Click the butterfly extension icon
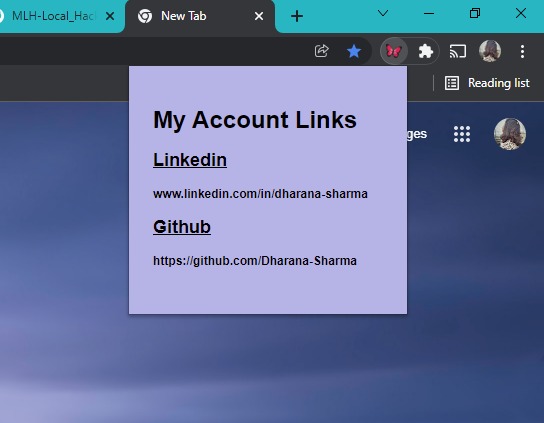 tap(393, 51)
